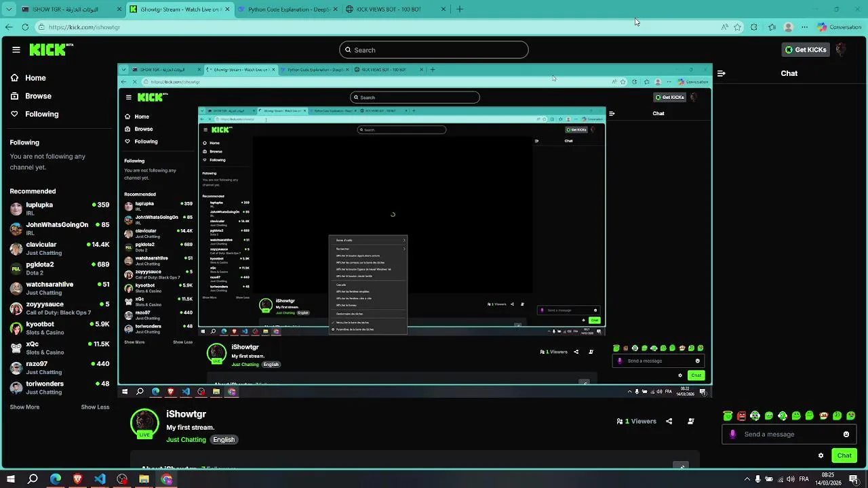Open toriwonders channel in main sidebar

[60, 388]
